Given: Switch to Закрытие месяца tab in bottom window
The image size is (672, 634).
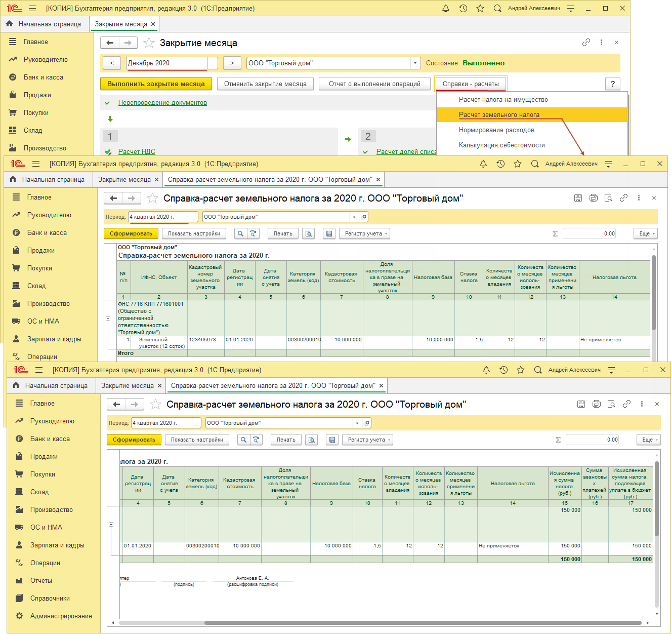Looking at the screenshot, I should [x=127, y=385].
